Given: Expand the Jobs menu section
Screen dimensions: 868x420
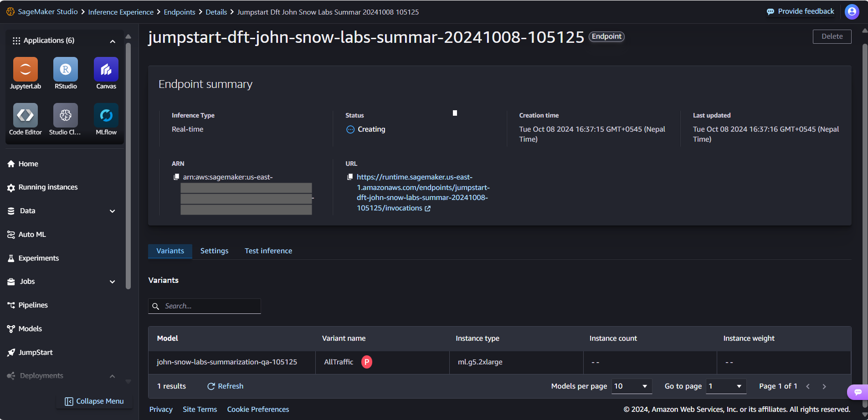Looking at the screenshot, I should pos(113,282).
